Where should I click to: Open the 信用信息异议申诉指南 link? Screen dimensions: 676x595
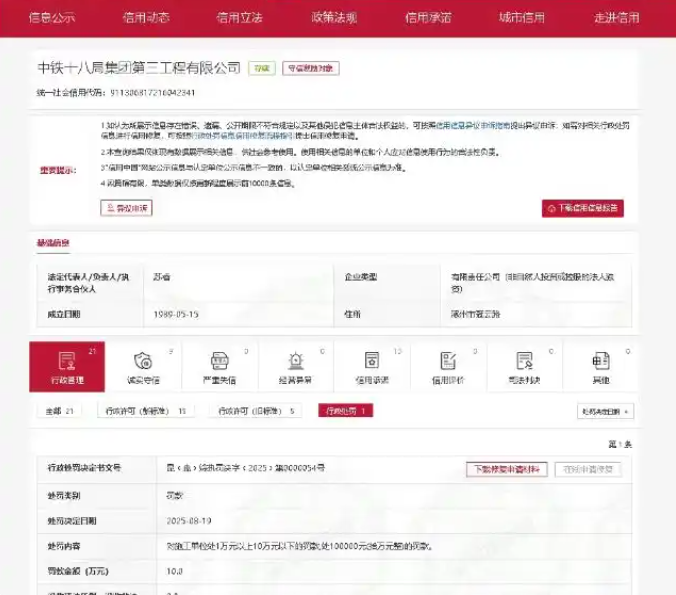(x=473, y=125)
